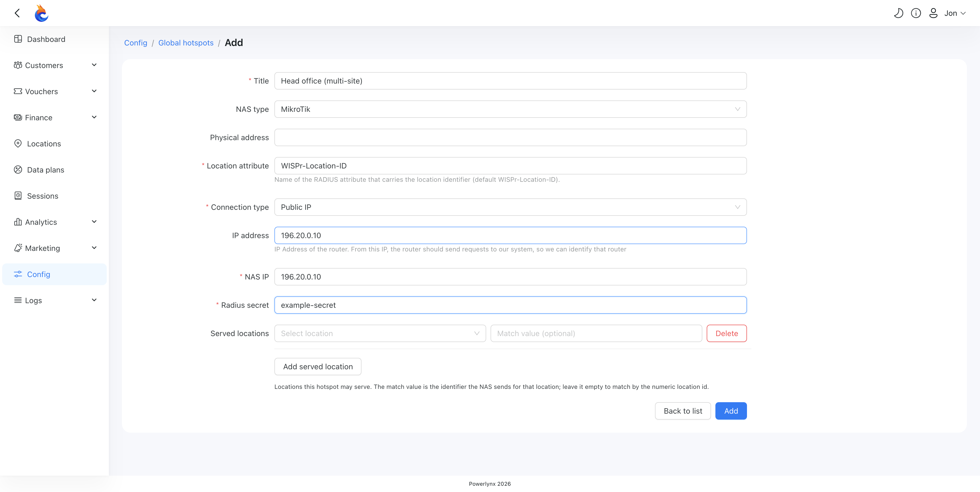Click into the Physical address field
Image resolution: width=980 pixels, height=492 pixels.
[510, 138]
